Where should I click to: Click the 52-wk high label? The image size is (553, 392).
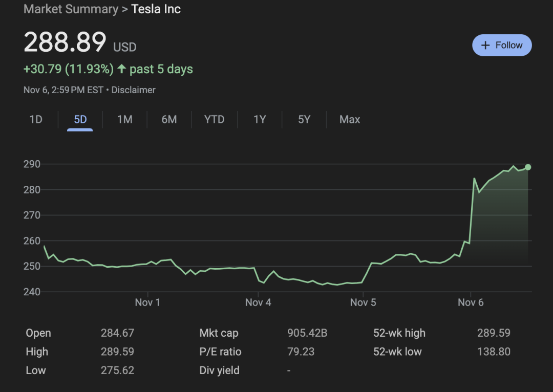coord(399,333)
